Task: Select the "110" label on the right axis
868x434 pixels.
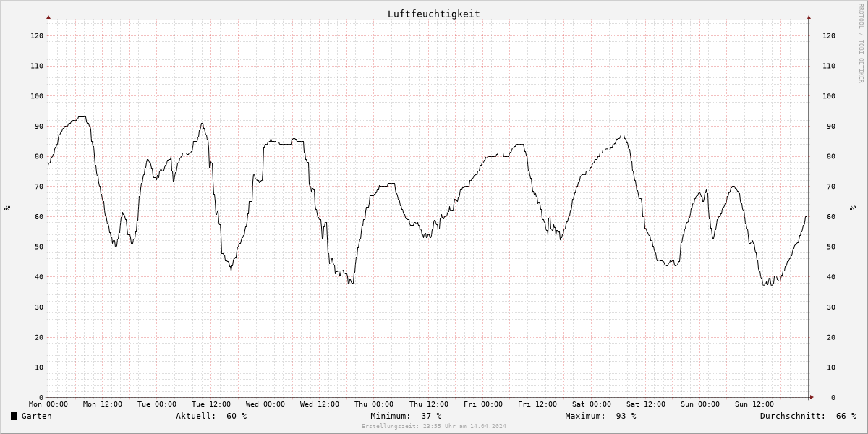Action: click(x=829, y=66)
